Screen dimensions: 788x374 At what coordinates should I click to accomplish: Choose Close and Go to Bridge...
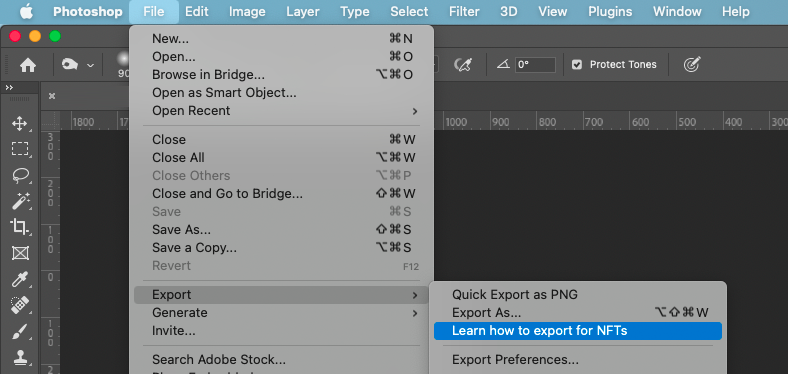pyautogui.click(x=281, y=194)
